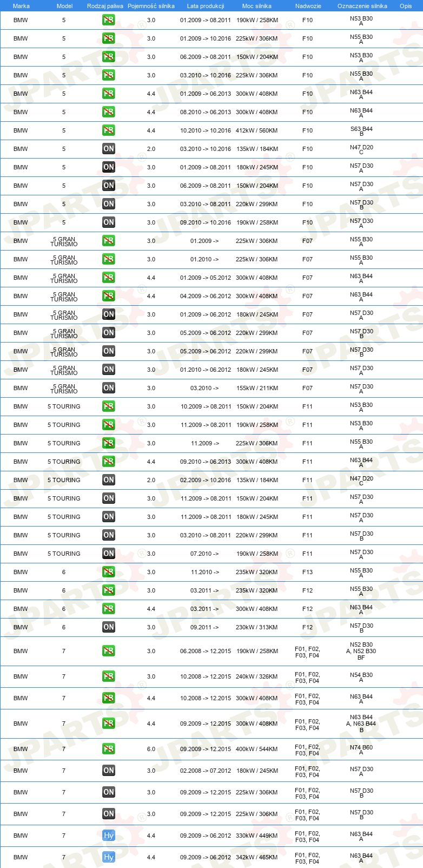This screenshot has height=868, width=423.
Task: Select production dates '01.2009 -> 05.2012'
Action: (x=206, y=278)
